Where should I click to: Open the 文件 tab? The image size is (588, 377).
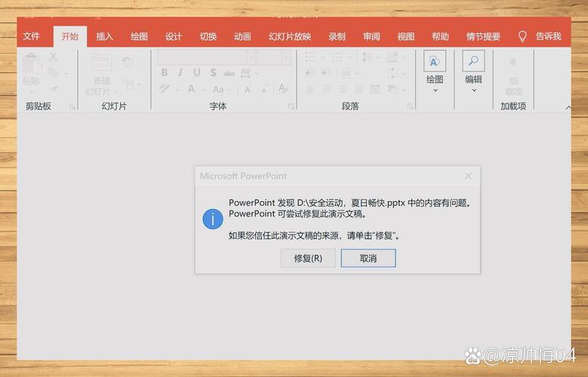click(x=31, y=36)
